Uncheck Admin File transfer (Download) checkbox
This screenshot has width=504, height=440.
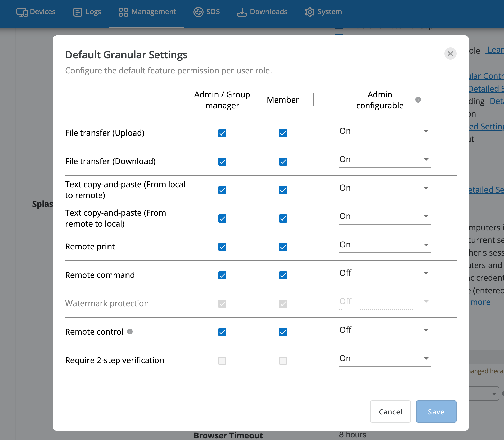coord(222,162)
